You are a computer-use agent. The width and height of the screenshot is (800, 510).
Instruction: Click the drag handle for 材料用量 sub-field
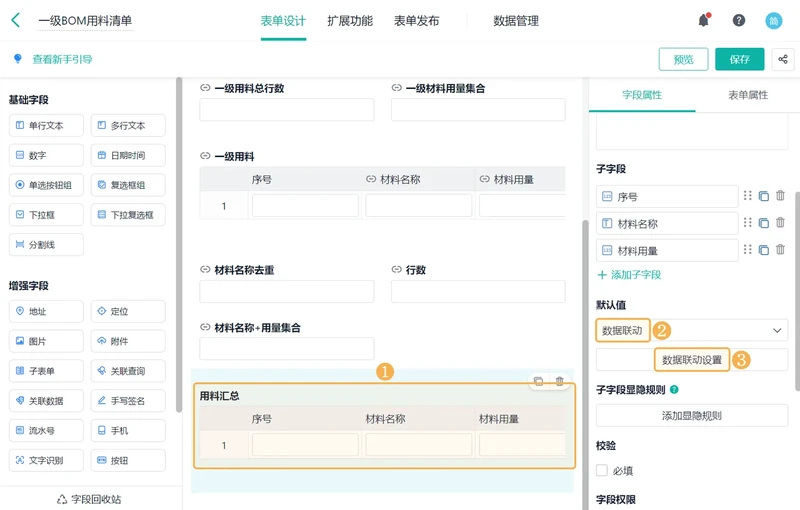pyautogui.click(x=747, y=250)
